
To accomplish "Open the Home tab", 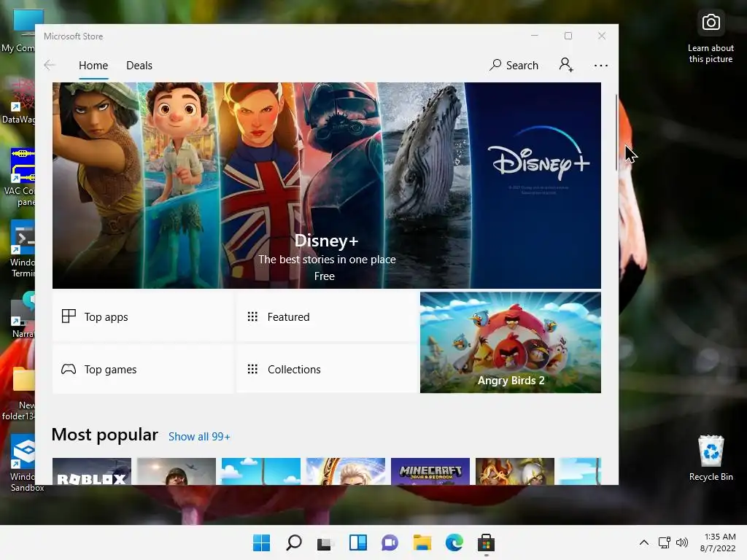I will (x=93, y=65).
